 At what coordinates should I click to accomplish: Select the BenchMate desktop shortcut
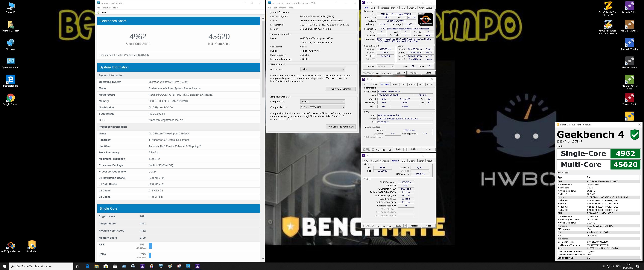coord(32,246)
